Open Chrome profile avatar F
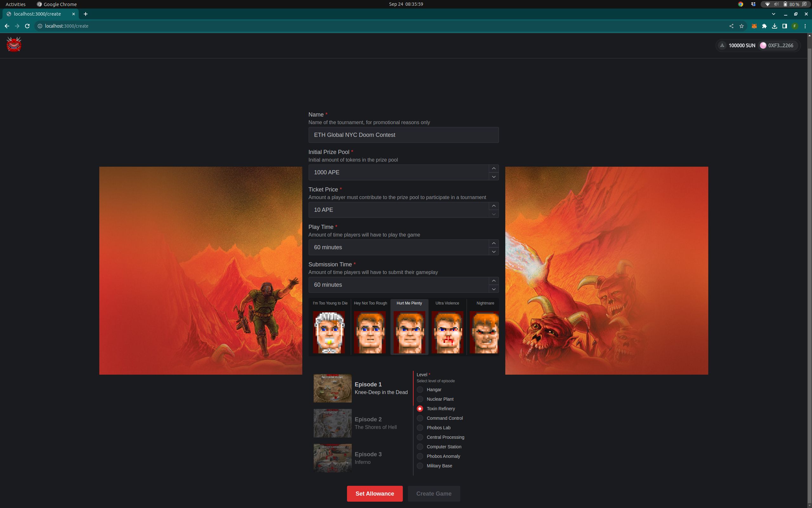Screen dimensions: 812x508 (x=795, y=26)
